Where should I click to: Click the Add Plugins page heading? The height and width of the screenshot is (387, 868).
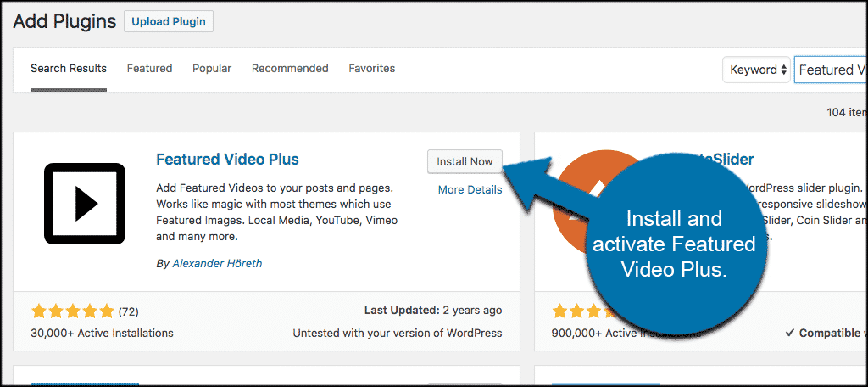coord(64,21)
